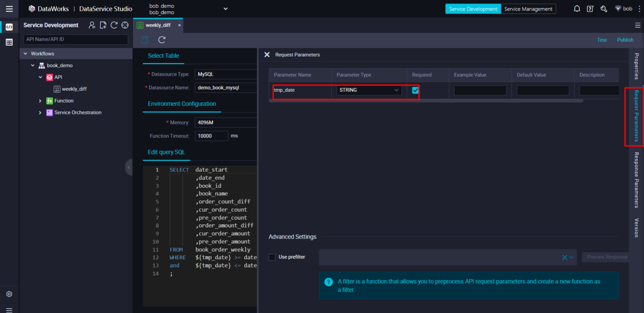Click SQL line 11 book_order_weekly
Viewport: 644px width, 313px height.
point(223,250)
